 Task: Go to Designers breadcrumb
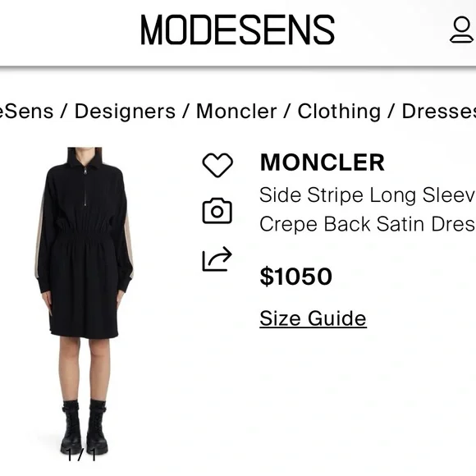(x=125, y=111)
